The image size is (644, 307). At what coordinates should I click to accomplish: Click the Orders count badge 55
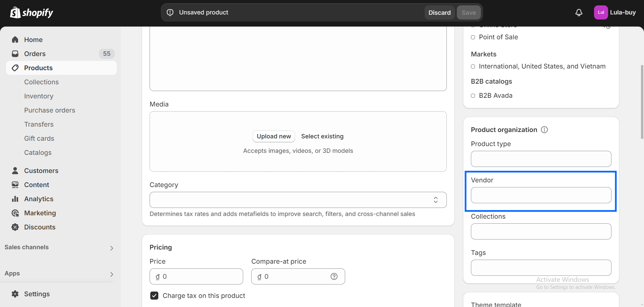pos(107,54)
